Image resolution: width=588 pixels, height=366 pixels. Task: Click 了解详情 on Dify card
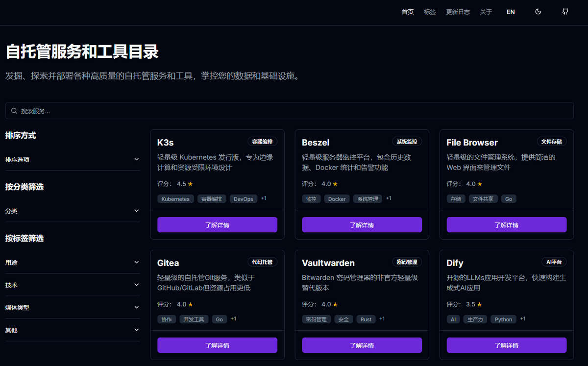[506, 345]
